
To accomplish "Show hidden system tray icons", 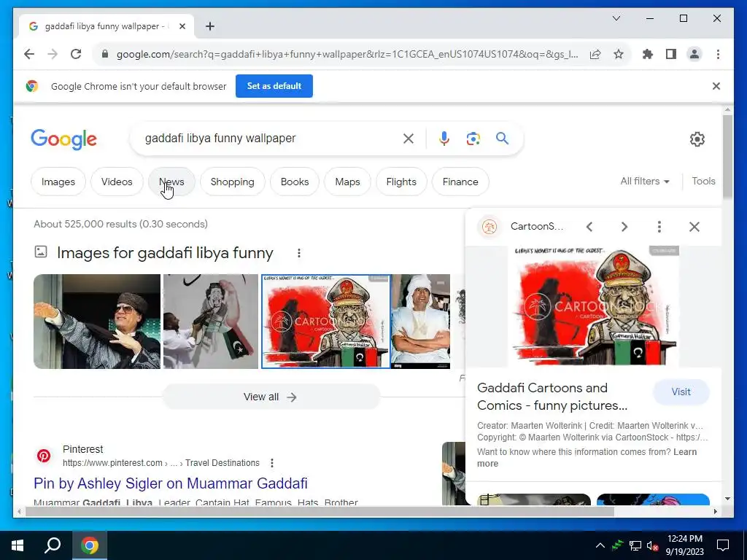I will 600,545.
